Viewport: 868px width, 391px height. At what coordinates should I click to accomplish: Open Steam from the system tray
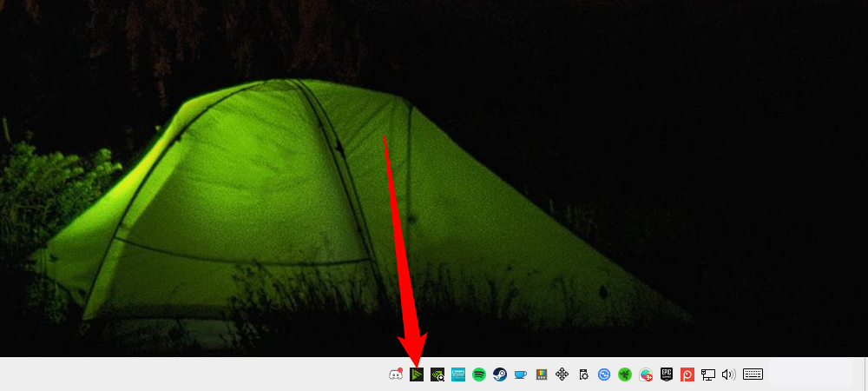pyautogui.click(x=499, y=375)
